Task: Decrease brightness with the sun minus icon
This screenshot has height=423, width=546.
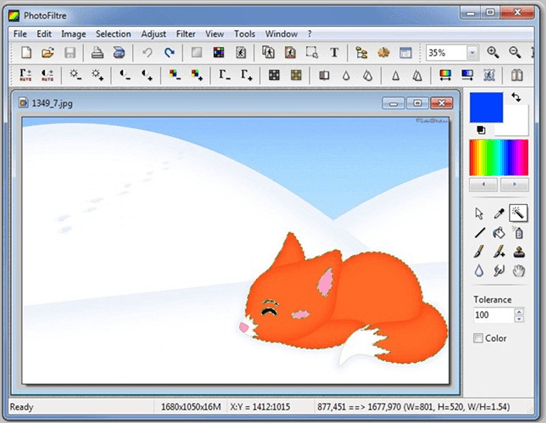Action: 75,75
